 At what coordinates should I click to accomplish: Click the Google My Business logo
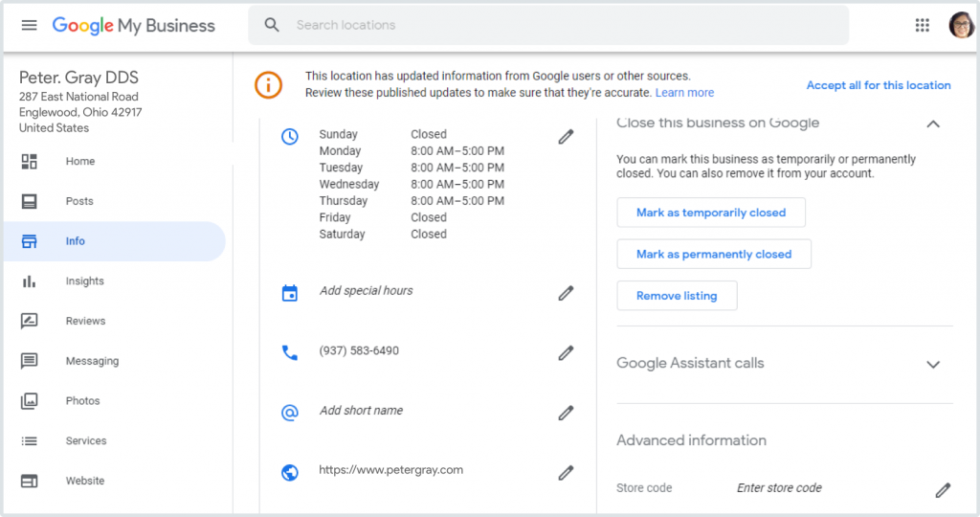[x=133, y=26]
